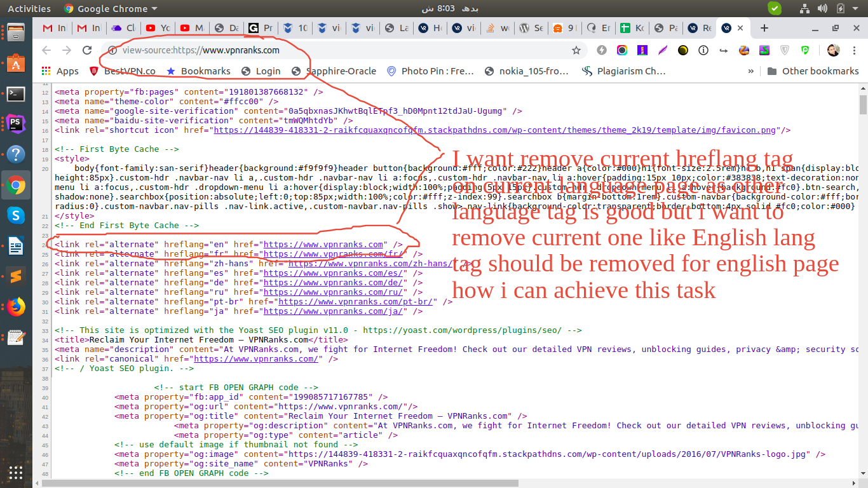Reload the view-source page
Viewport: 868px width, 488px height.
(87, 50)
